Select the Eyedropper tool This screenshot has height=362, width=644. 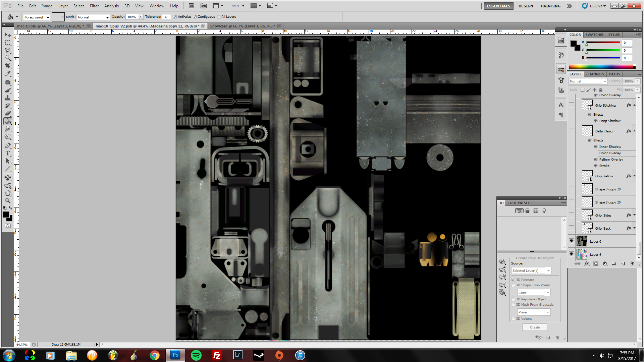tap(8, 73)
